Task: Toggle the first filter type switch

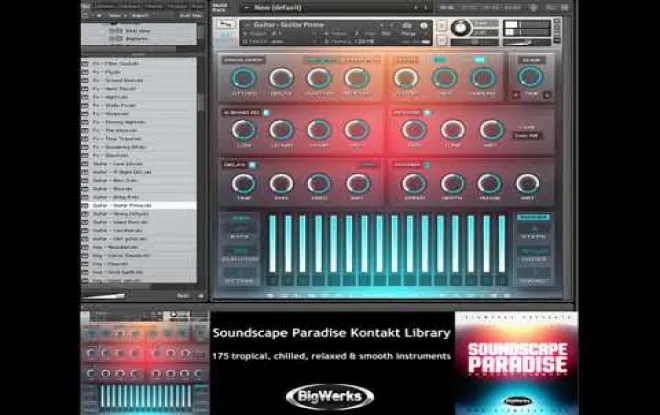Action: (440, 60)
